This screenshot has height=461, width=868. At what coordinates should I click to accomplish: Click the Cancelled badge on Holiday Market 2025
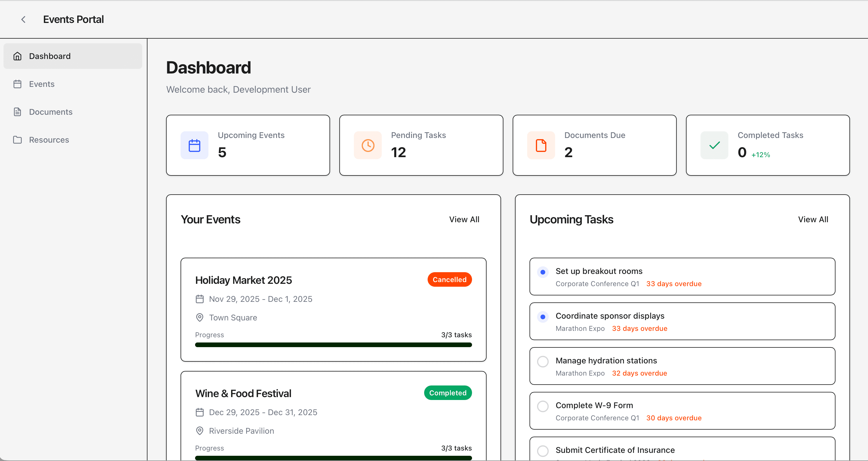tap(449, 279)
